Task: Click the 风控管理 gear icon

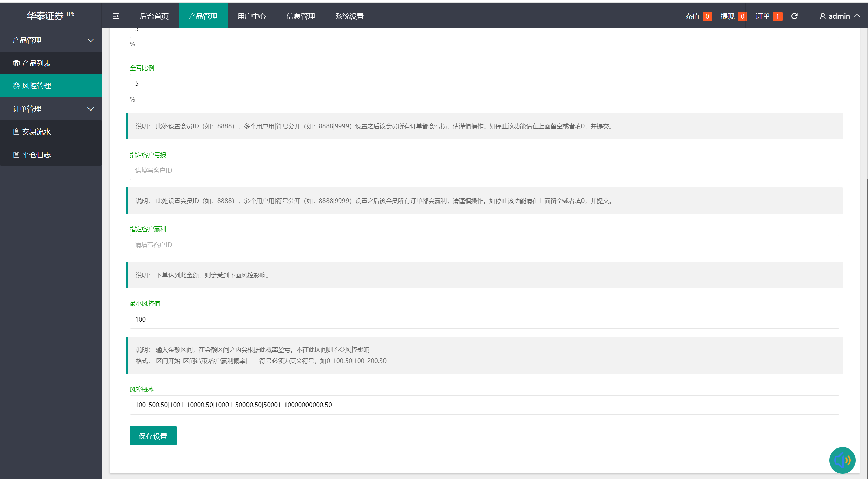Action: [16, 86]
